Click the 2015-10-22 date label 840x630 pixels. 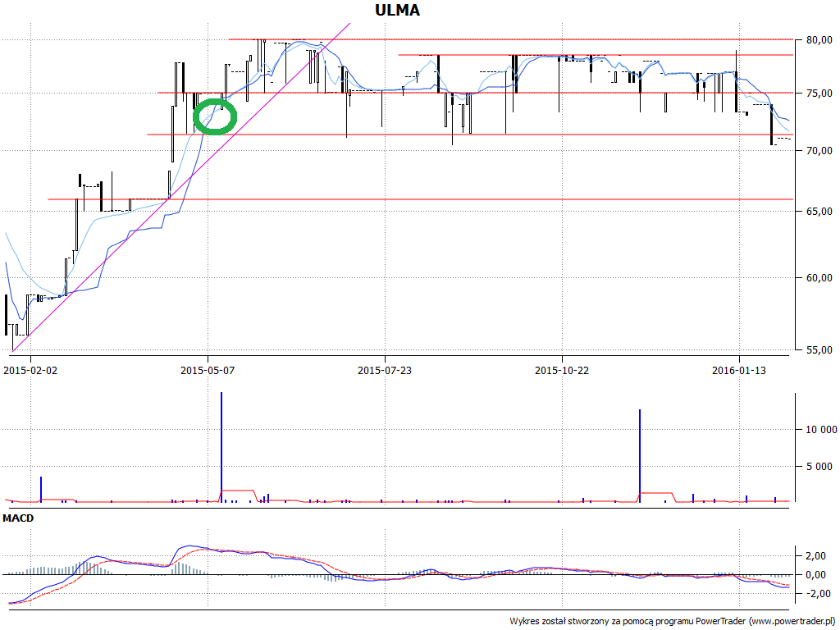(x=562, y=370)
